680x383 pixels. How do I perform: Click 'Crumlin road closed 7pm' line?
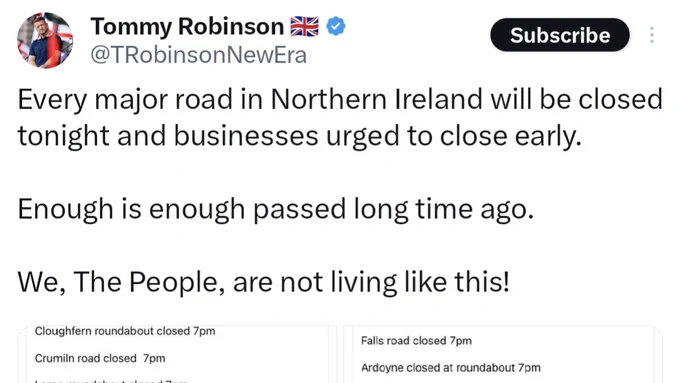pyautogui.click(x=100, y=358)
